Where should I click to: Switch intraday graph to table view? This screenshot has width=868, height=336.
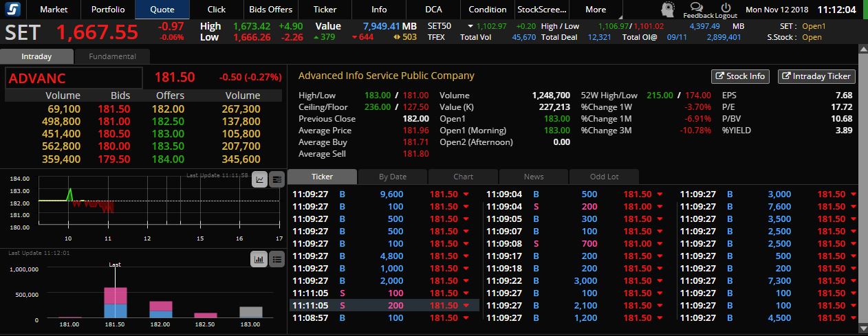[276, 179]
